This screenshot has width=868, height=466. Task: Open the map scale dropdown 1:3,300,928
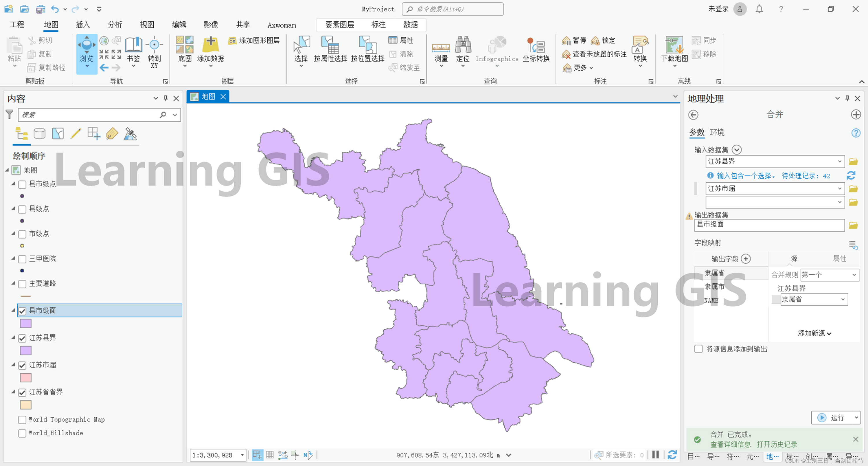coord(242,455)
